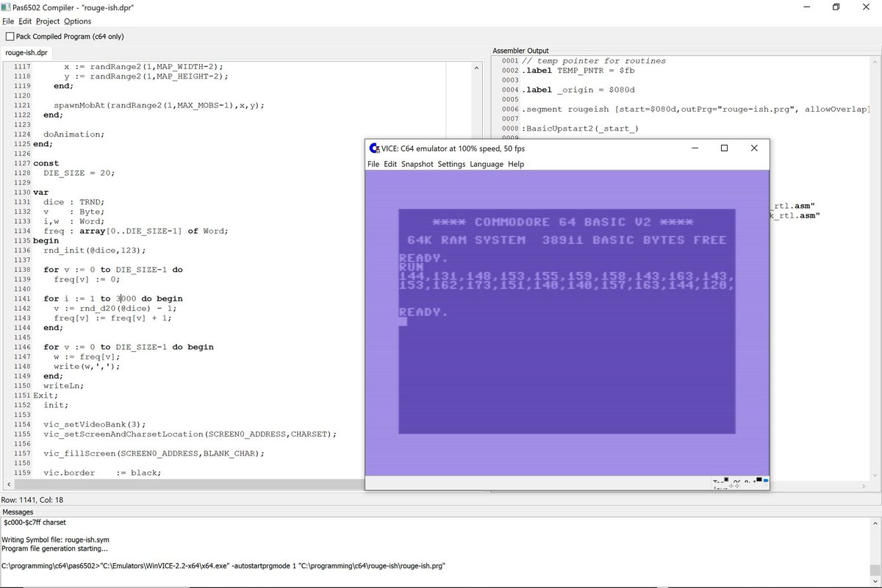Click the second joystick indicator in VICE status bar

coord(737,484)
